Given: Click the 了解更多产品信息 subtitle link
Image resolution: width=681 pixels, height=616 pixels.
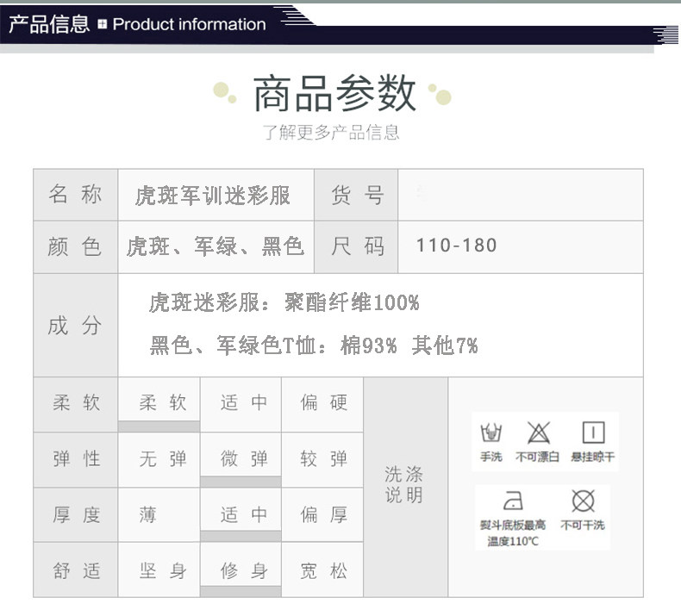Looking at the screenshot, I should pos(331,132).
